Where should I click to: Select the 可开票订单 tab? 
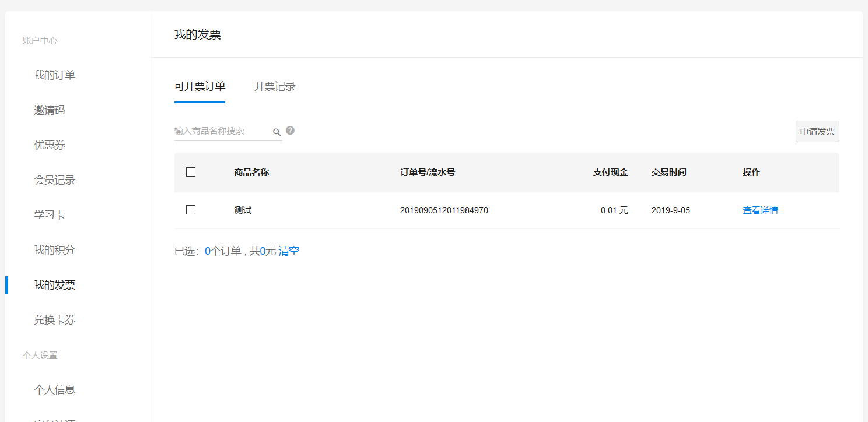[199, 87]
